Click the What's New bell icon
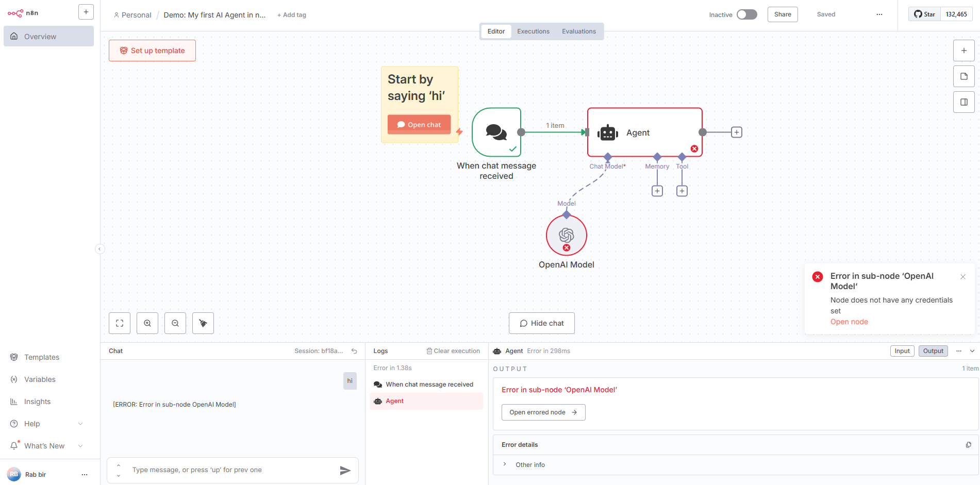 (x=14, y=446)
